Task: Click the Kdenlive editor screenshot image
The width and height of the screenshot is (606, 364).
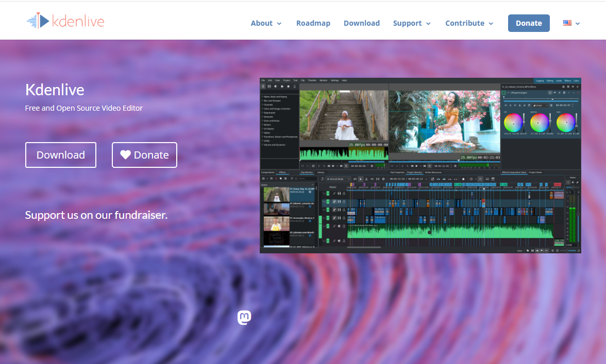Action: (420, 166)
